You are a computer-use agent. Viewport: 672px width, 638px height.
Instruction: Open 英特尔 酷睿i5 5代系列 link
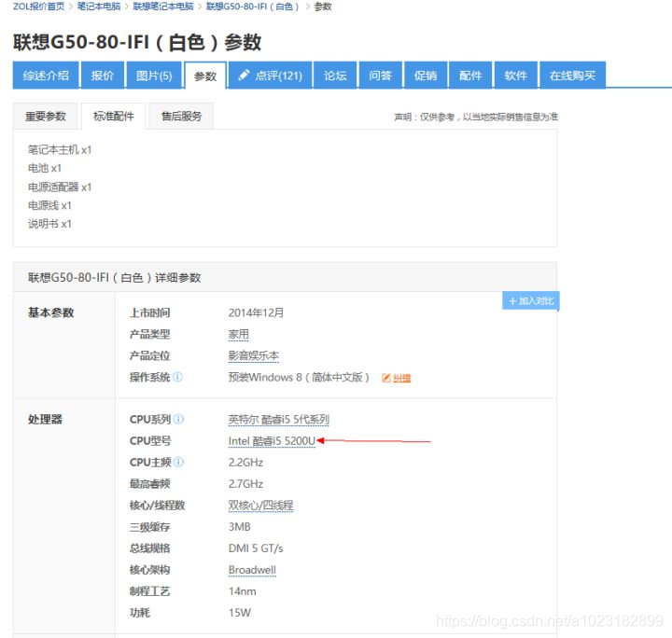(x=278, y=419)
